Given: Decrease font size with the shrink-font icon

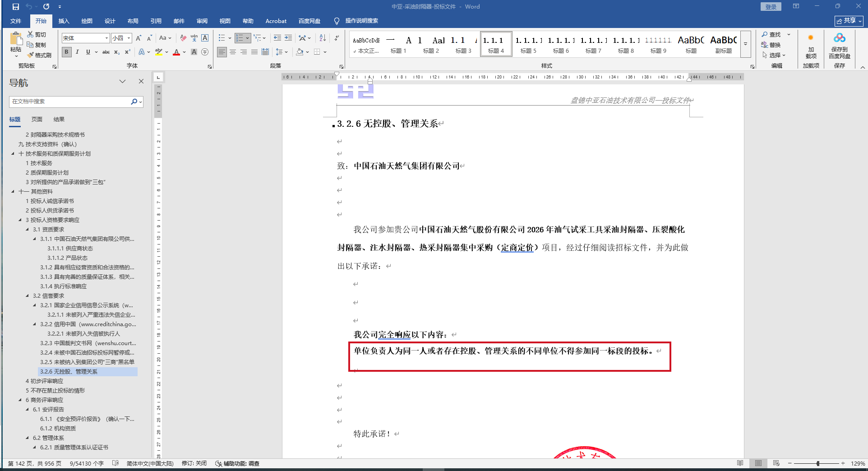Looking at the screenshot, I should [148, 38].
